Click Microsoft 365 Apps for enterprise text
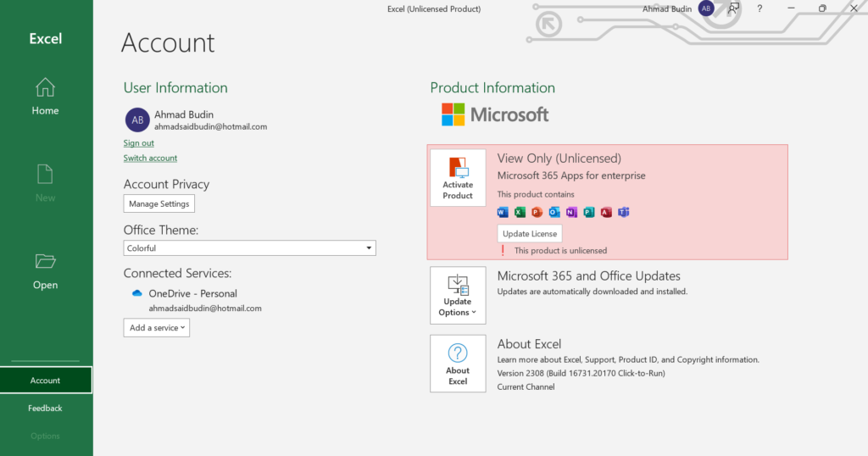Viewport: 868px width, 456px height. [571, 175]
